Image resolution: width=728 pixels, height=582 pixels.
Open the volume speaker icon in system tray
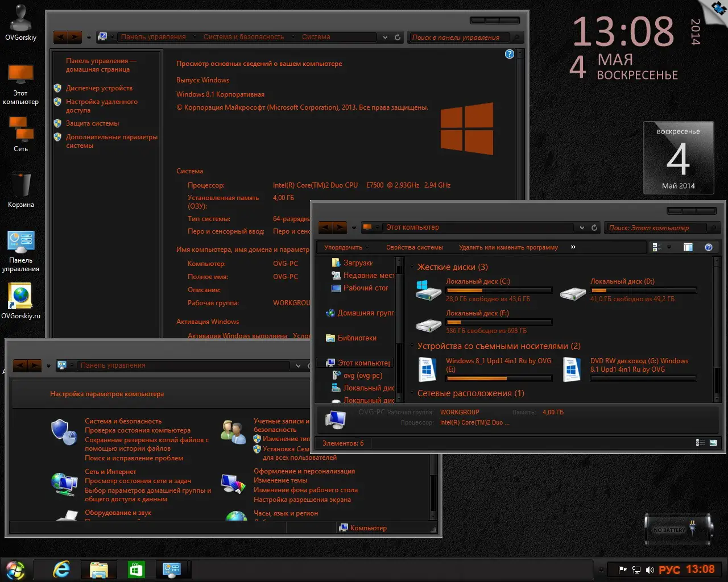pyautogui.click(x=650, y=569)
